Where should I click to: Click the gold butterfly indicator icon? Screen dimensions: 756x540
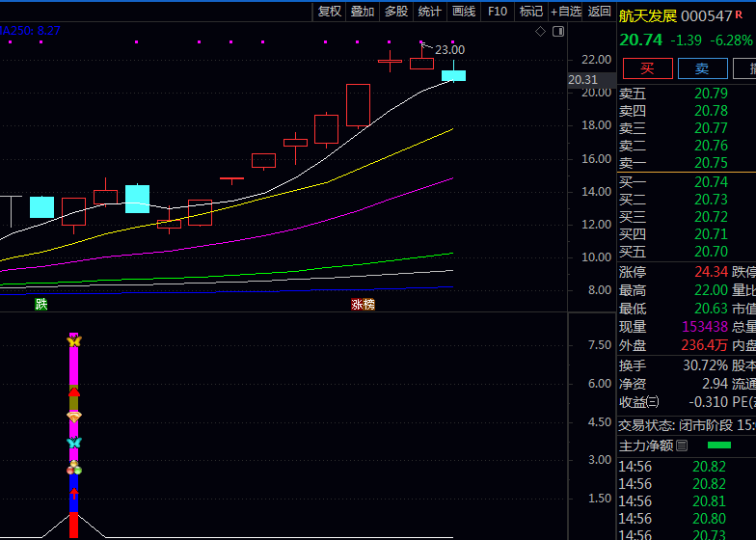click(x=74, y=341)
